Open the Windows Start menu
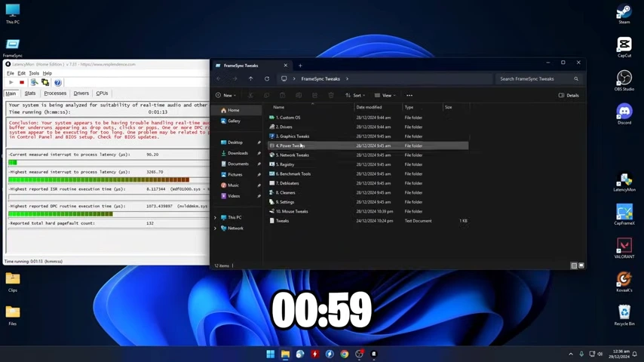644x362 pixels. coord(270,354)
